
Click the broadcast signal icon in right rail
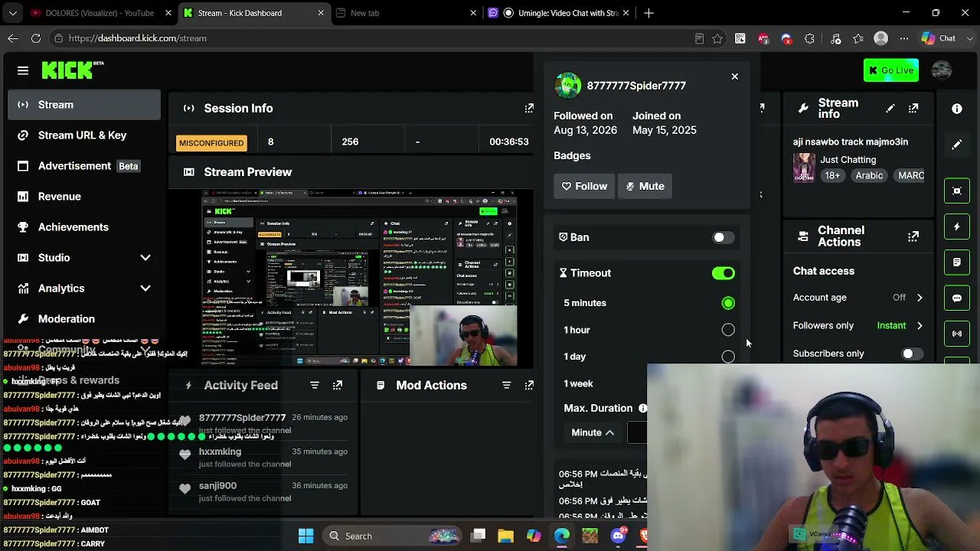click(957, 334)
